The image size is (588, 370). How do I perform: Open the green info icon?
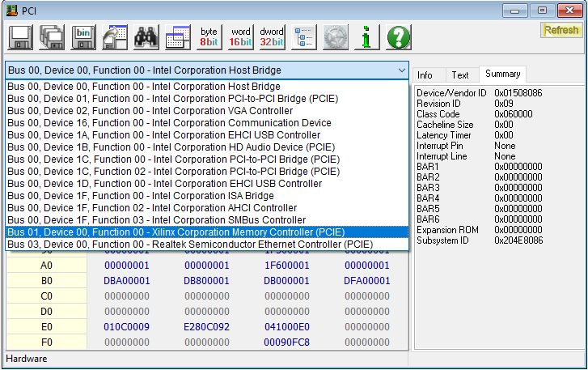coord(366,37)
